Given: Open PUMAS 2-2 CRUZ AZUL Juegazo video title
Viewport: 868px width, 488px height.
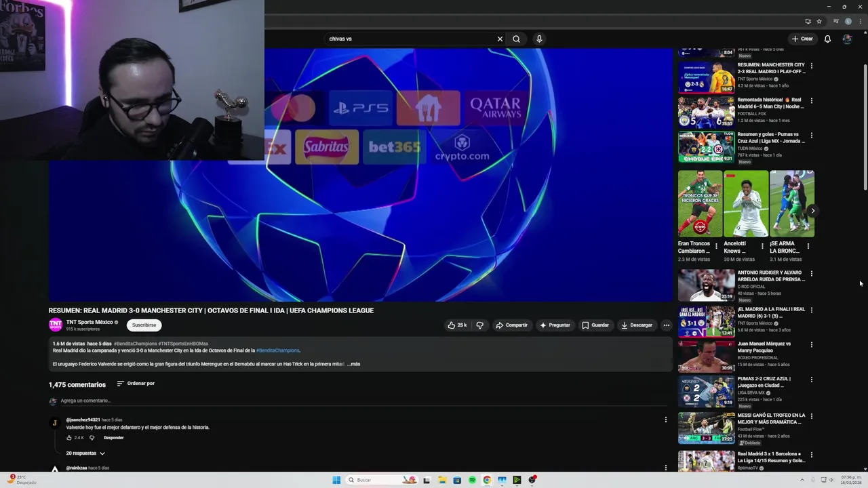Looking at the screenshot, I should [764, 382].
